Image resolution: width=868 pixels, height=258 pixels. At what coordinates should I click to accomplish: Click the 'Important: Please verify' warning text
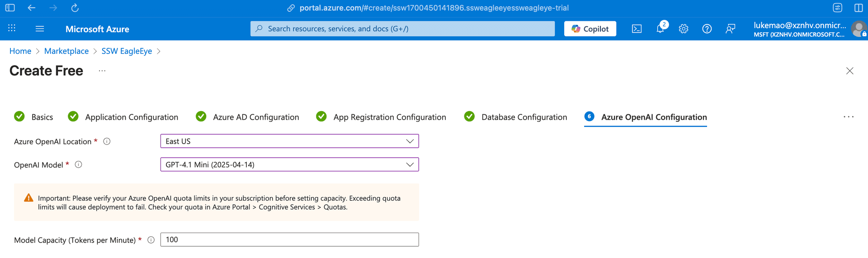(x=219, y=202)
